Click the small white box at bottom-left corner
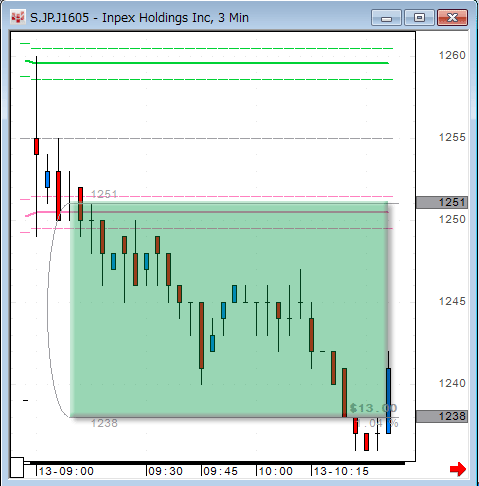479x486 pixels. [x=17, y=468]
